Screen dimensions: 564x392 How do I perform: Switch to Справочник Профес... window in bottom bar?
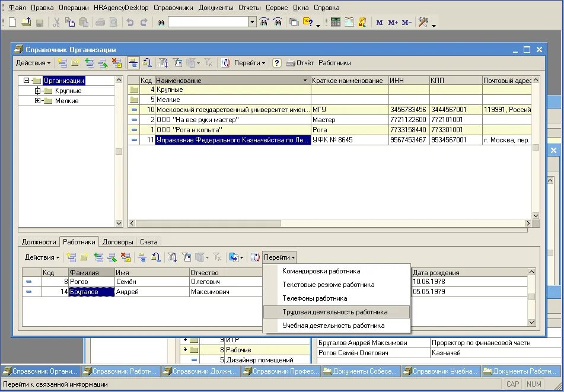281,371
